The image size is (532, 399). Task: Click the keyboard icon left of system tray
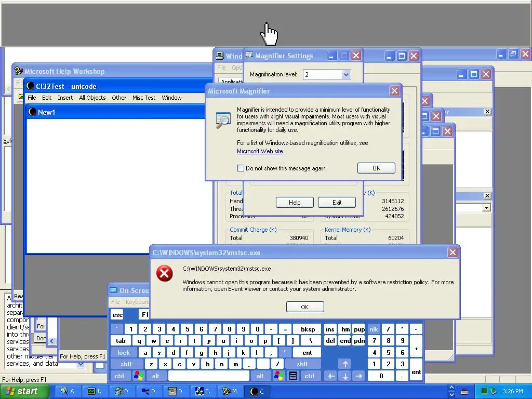click(x=464, y=392)
